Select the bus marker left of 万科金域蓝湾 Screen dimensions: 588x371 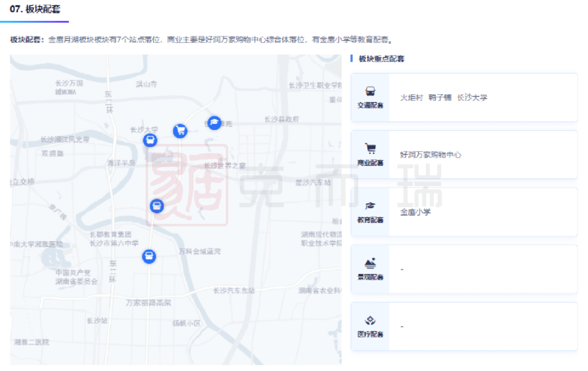pyautogui.click(x=149, y=256)
